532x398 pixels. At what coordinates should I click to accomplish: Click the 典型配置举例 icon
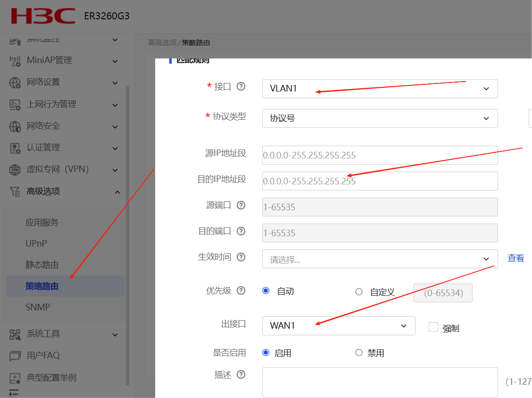tap(15, 378)
